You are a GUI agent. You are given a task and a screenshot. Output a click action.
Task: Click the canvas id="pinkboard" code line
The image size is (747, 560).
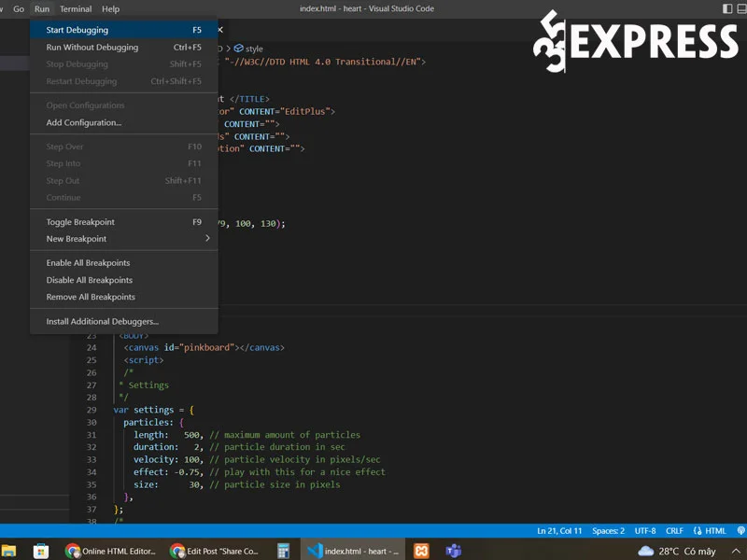pos(204,347)
